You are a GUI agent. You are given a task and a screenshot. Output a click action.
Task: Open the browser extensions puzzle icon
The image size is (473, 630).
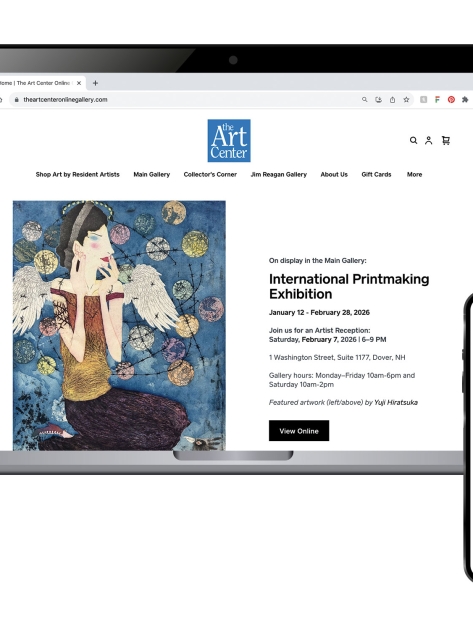pos(465,100)
